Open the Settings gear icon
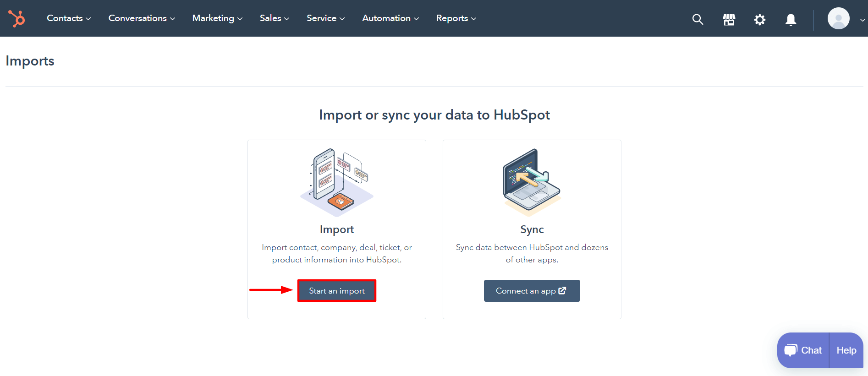Viewport: 868px width, 376px height. (760, 20)
